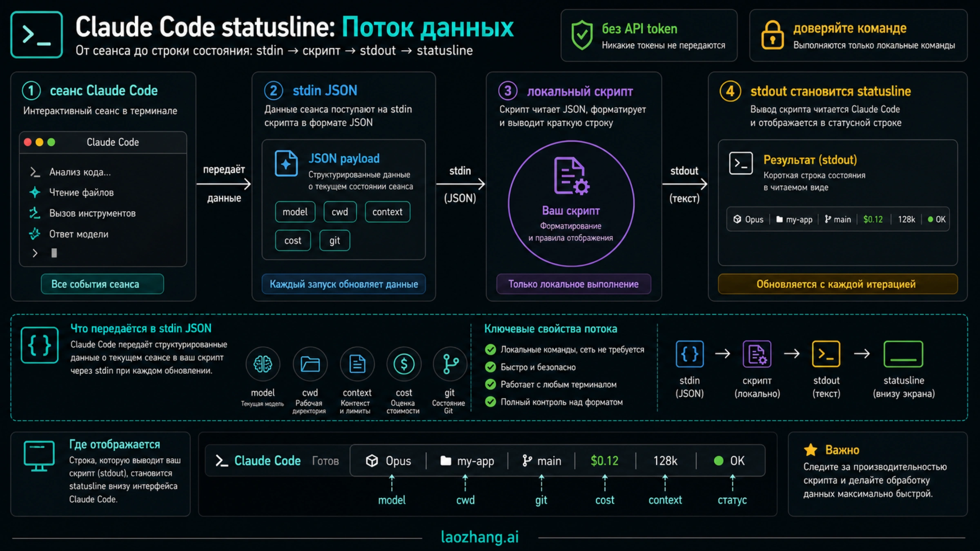Click the green OK status dot in the bottom statusline
Viewport: 980px width, 551px height.
(719, 461)
